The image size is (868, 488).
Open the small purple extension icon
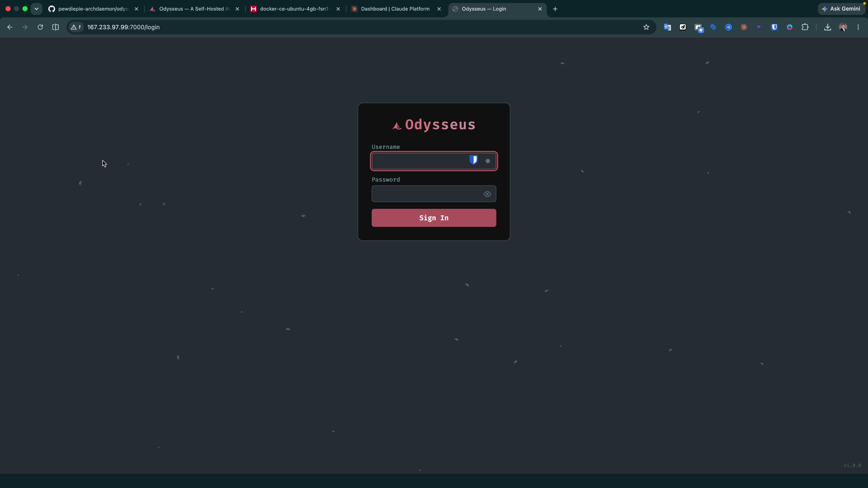click(759, 27)
